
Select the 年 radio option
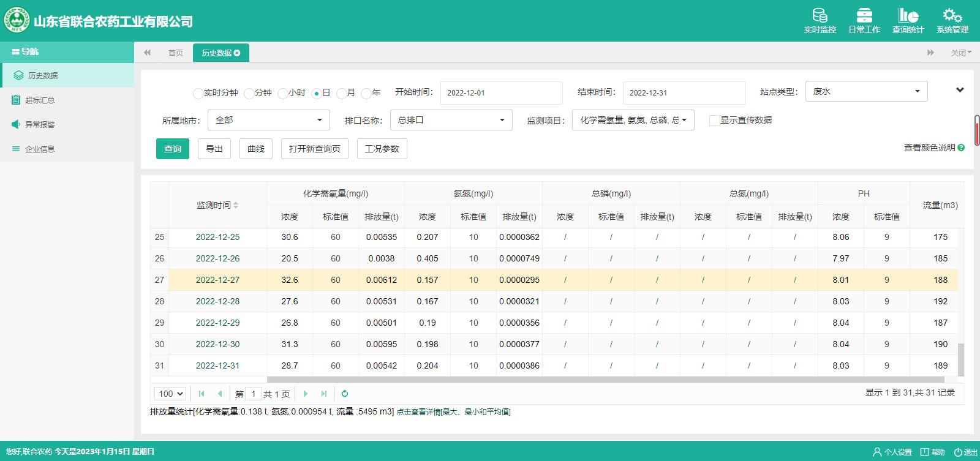(x=366, y=93)
